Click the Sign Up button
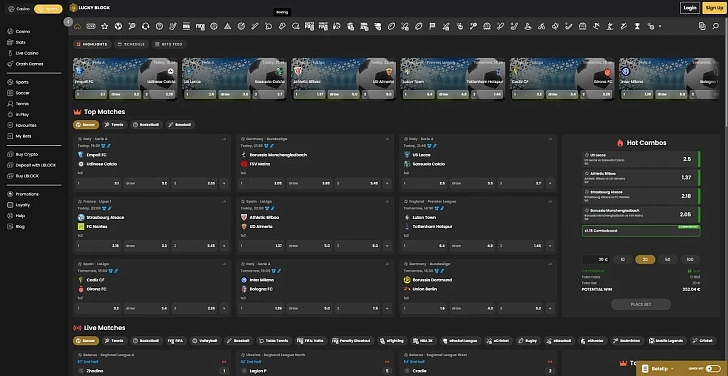The image size is (728, 376). pos(714,8)
